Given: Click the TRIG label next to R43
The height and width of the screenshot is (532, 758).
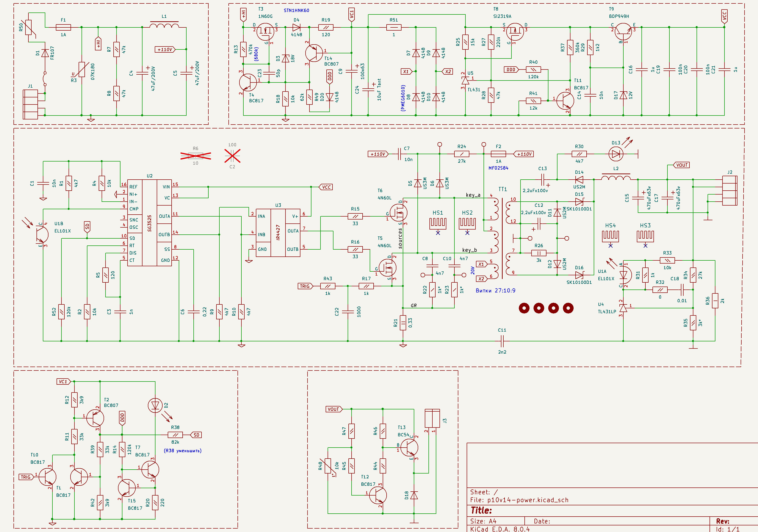Looking at the screenshot, I should (305, 286).
